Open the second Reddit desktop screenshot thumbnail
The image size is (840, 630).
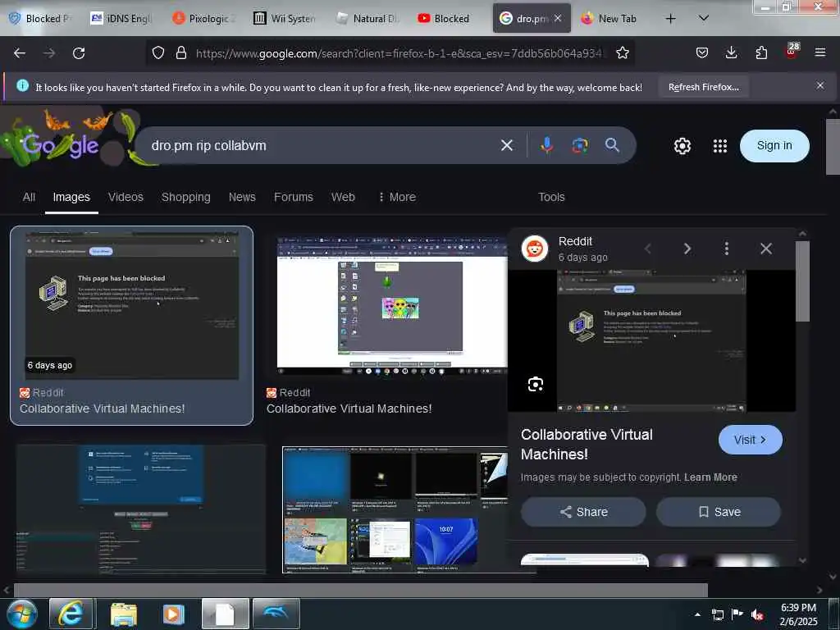click(391, 305)
